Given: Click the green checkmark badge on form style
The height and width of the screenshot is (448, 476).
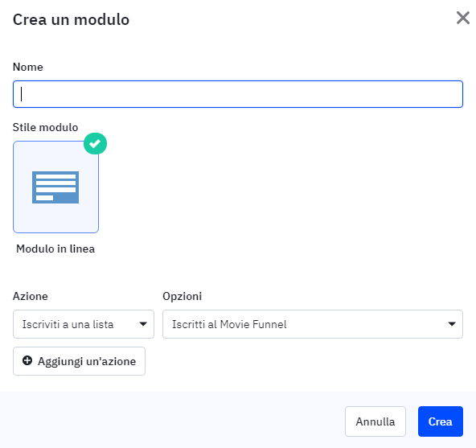Looking at the screenshot, I should click(96, 143).
